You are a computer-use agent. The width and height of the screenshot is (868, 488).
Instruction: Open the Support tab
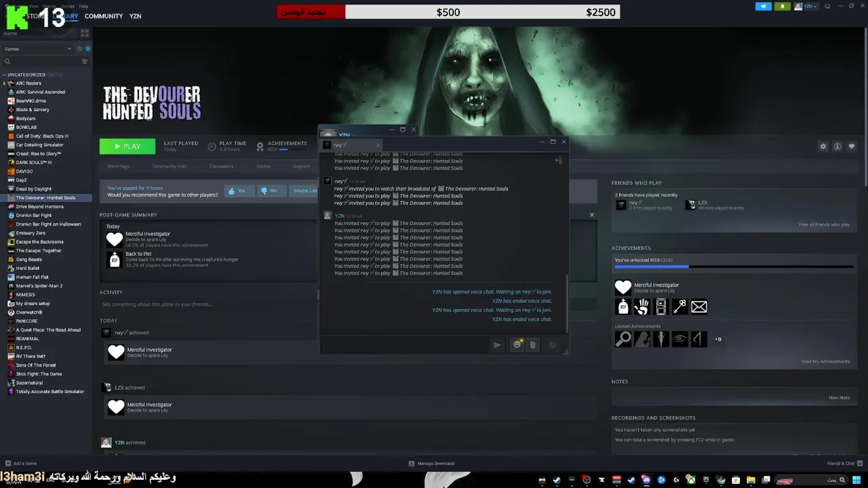coord(301,167)
